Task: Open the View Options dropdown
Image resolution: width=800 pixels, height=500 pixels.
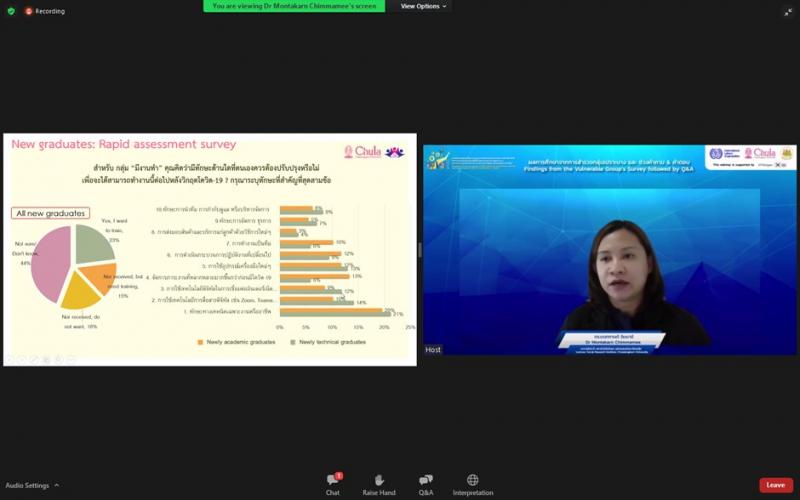Action: click(423, 6)
